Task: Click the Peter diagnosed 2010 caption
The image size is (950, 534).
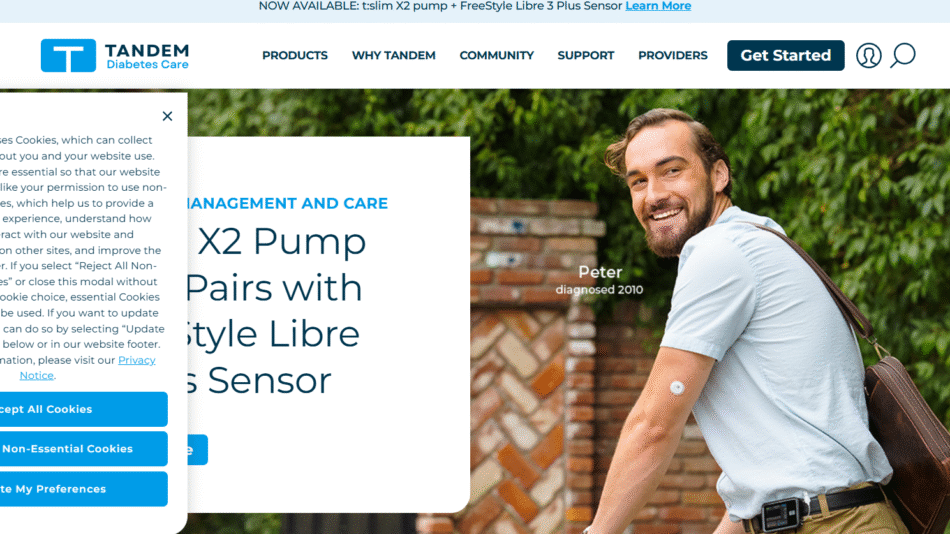Action: click(x=599, y=279)
